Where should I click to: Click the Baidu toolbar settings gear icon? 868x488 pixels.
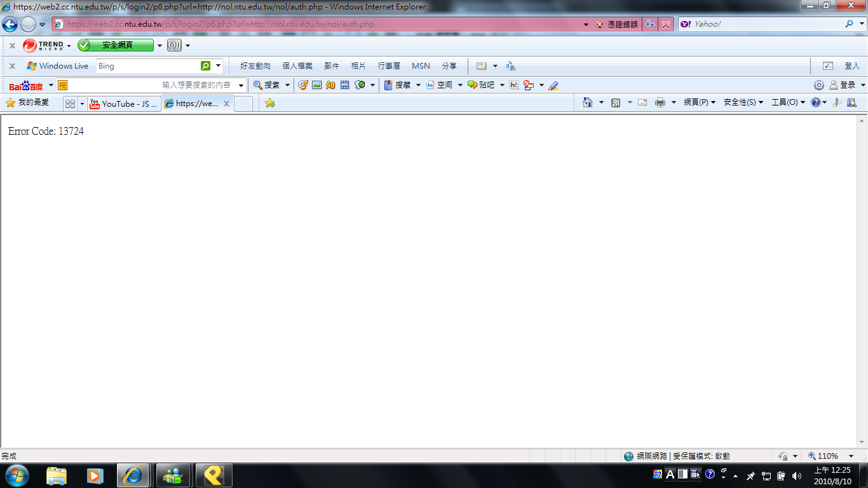point(819,85)
